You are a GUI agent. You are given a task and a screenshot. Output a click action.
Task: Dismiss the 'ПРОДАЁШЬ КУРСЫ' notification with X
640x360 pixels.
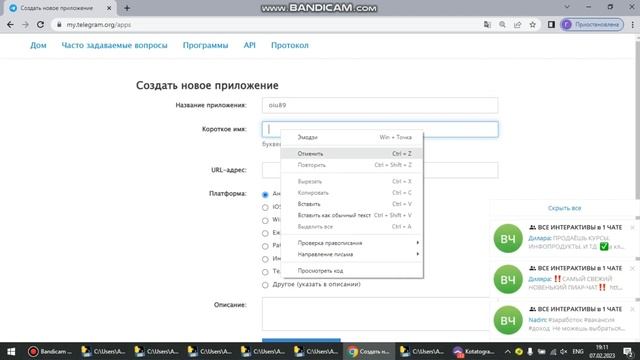pos(632,227)
